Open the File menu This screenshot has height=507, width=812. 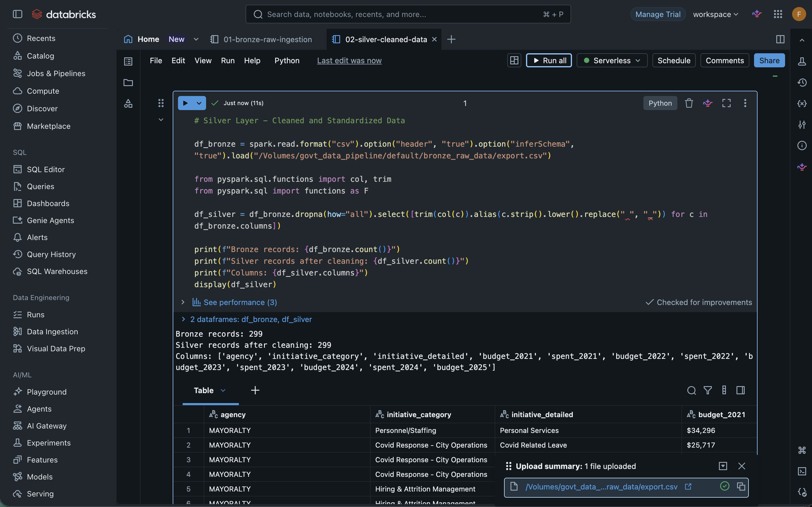155,60
